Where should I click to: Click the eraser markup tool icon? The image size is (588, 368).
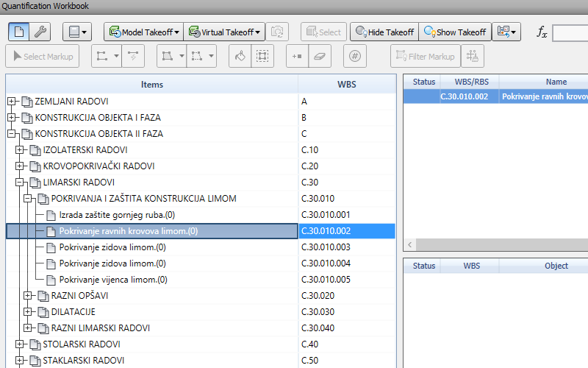320,56
